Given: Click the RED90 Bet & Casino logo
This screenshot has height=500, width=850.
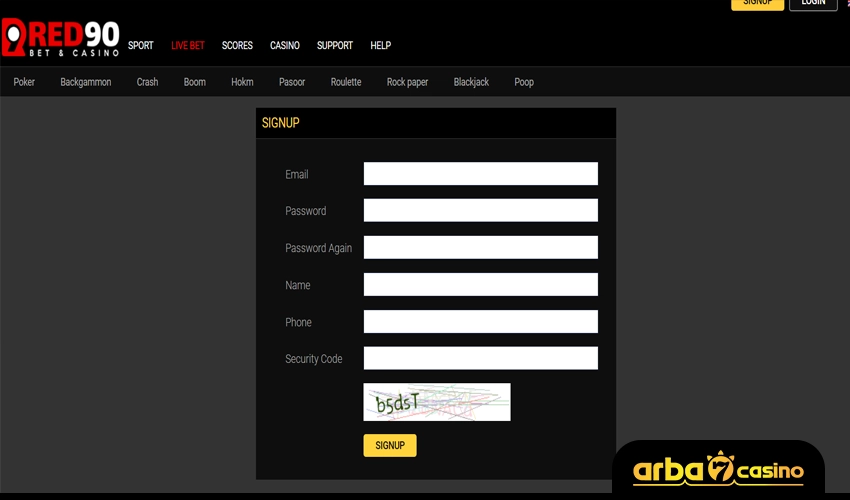Looking at the screenshot, I should [60, 39].
